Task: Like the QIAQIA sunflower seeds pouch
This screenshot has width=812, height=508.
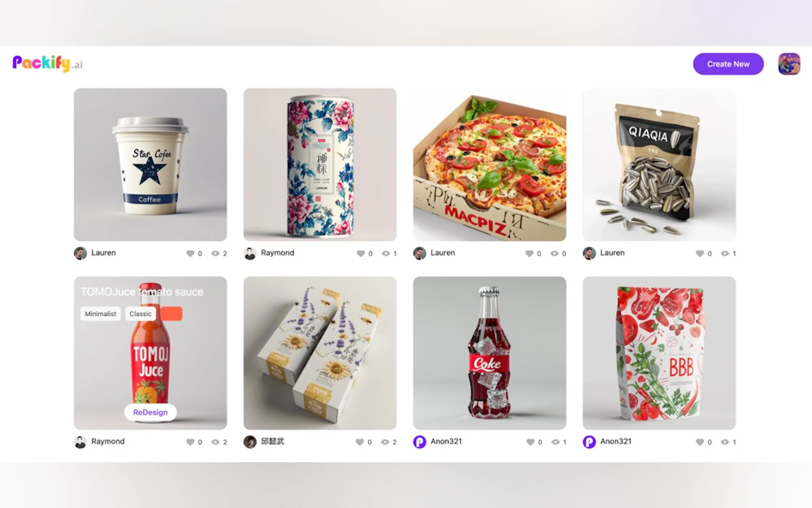Action: click(x=699, y=253)
